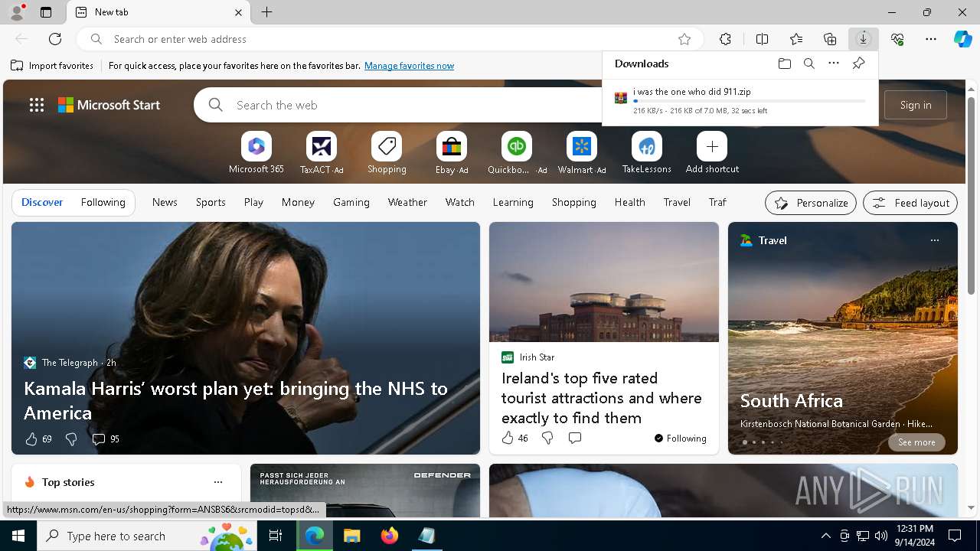Open the Money category
Viewport: 980px width, 551px height.
tap(298, 202)
